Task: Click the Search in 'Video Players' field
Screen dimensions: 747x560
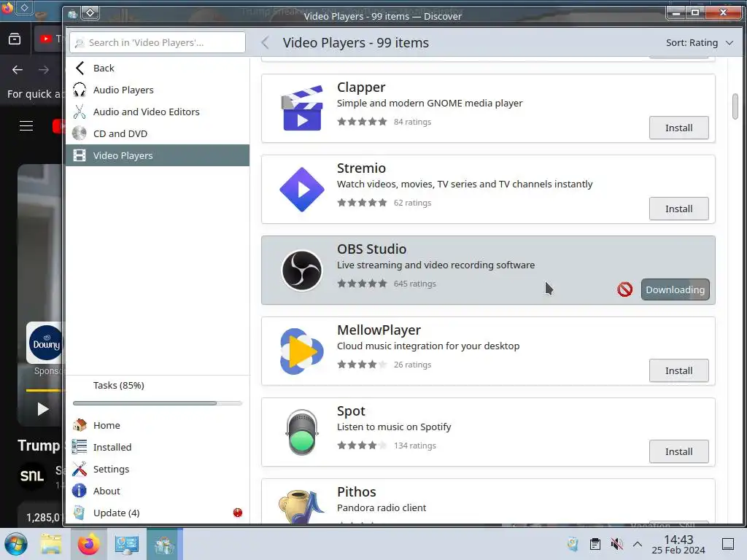Action: click(x=158, y=42)
